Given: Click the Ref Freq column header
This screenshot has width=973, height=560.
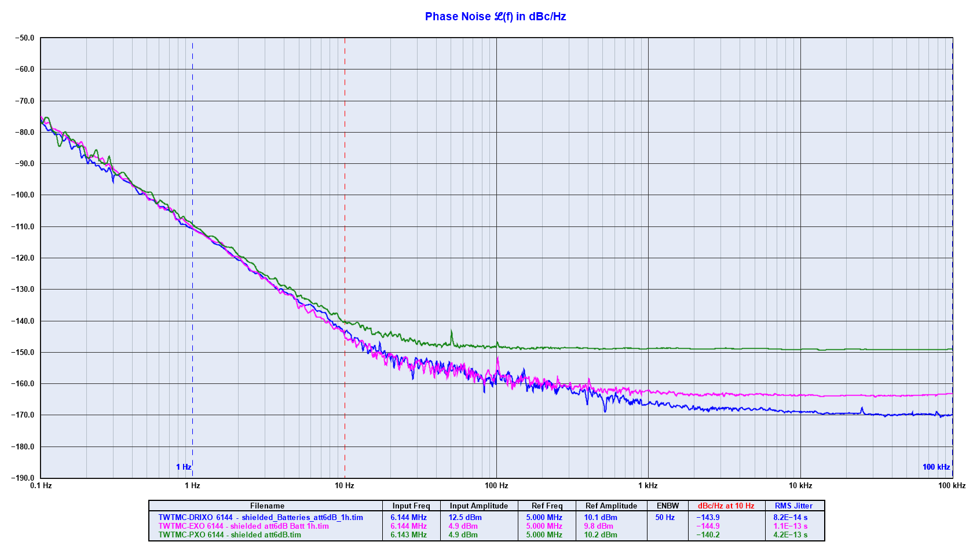Looking at the screenshot, I should [x=547, y=506].
